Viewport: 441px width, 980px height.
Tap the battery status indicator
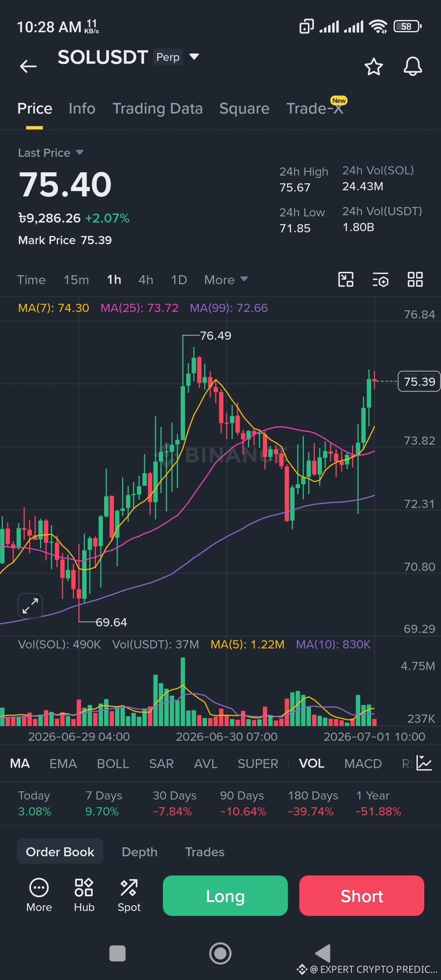tap(408, 27)
